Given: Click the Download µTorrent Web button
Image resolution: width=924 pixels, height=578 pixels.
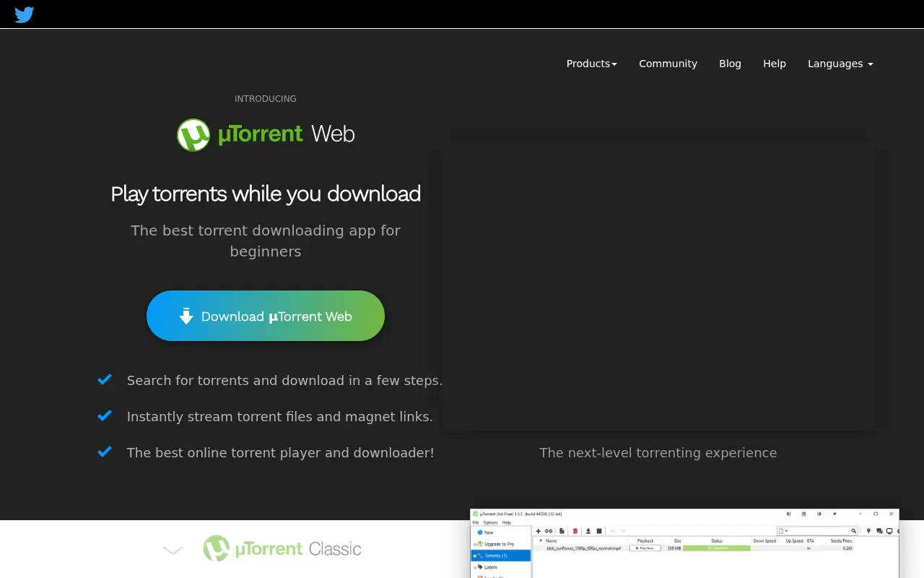Looking at the screenshot, I should 266,316.
